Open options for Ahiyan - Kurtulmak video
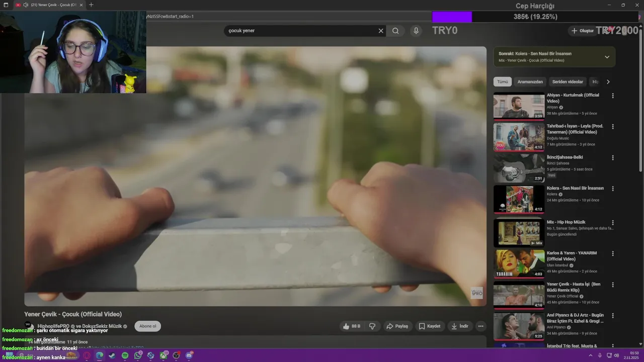Viewport: 644px width, 362px height. 613,96
